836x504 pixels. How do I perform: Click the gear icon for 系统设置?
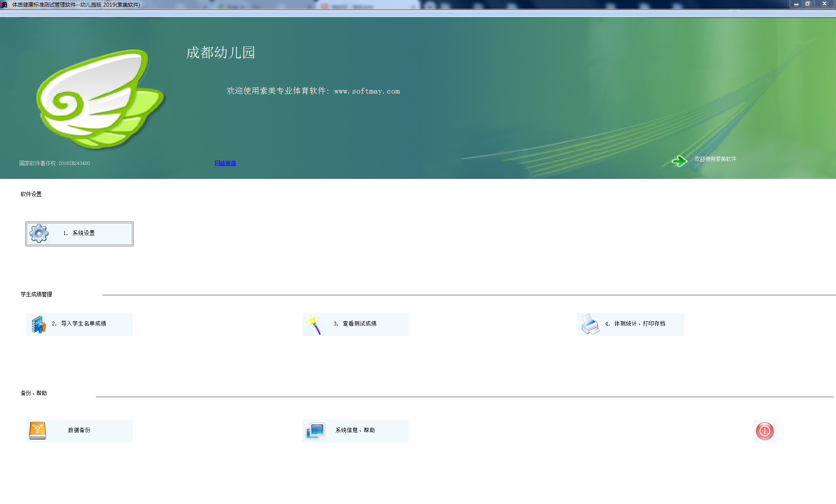pos(39,234)
